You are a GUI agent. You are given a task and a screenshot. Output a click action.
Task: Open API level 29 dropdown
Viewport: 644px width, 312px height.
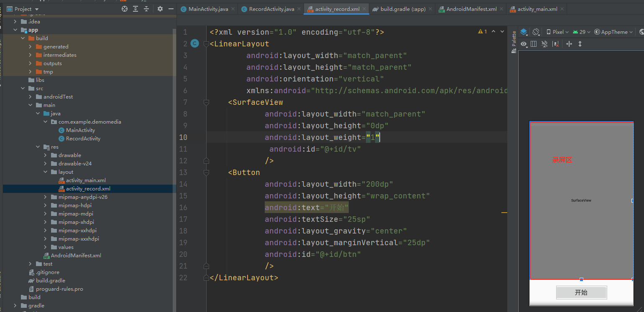pyautogui.click(x=582, y=32)
